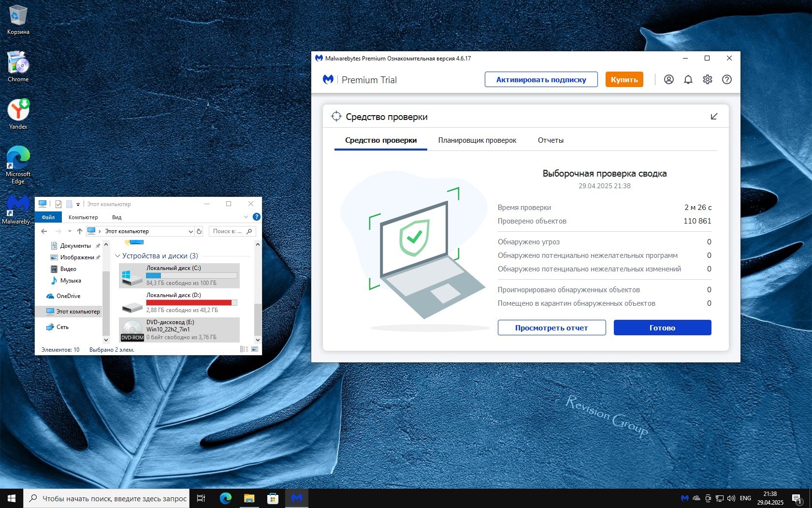Viewport: 812px width, 508px height.
Task: Select This PC in Explorer navigation pane
Action: 69,312
